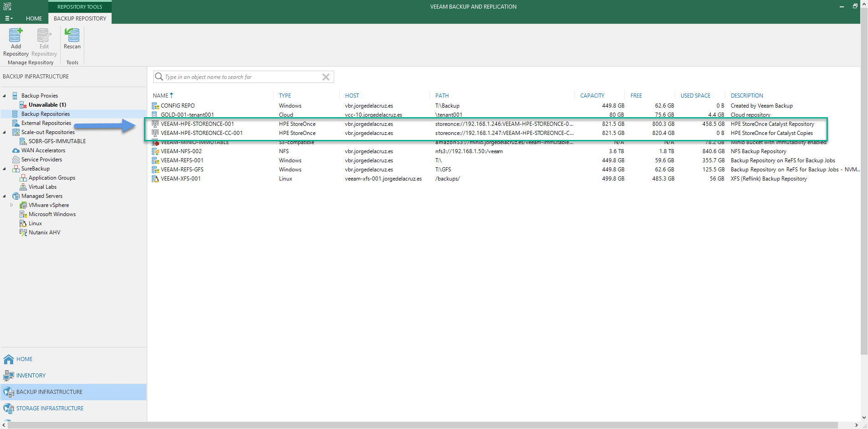Click the Microsoft Windows tree icon

click(x=23, y=214)
